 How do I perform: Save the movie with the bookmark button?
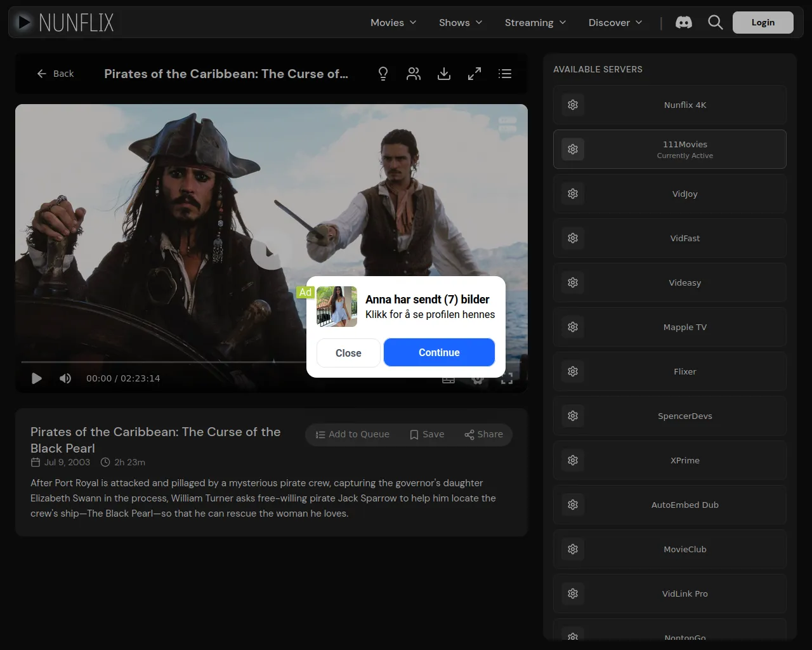[427, 434]
